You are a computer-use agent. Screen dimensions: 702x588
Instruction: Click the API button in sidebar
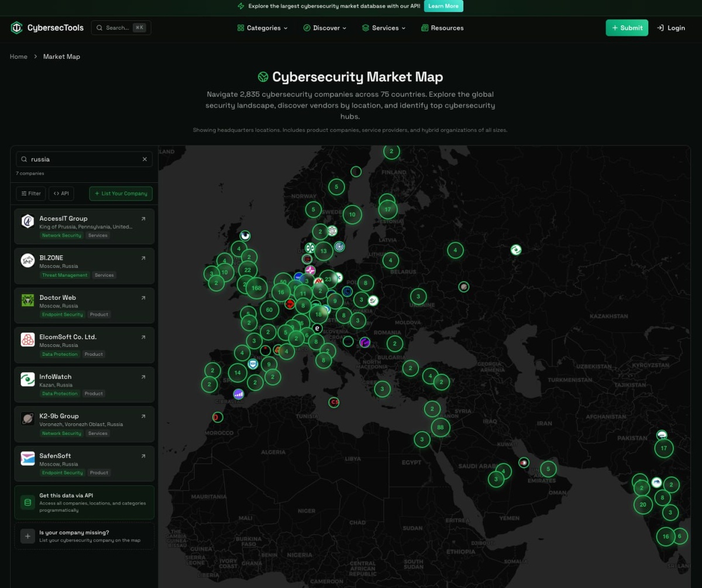pyautogui.click(x=61, y=194)
